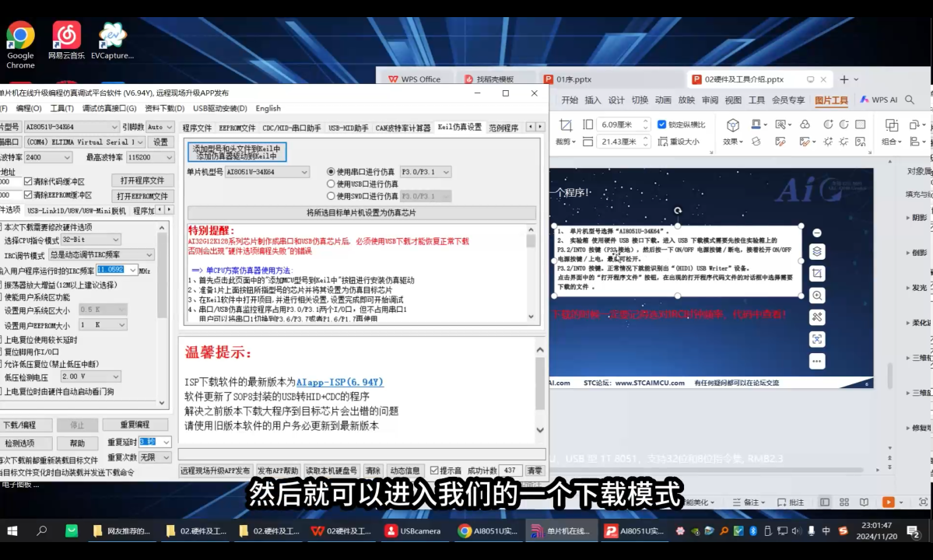933x560 pixels.
Task: Click the special reminder text area scrollbar
Action: click(531, 273)
